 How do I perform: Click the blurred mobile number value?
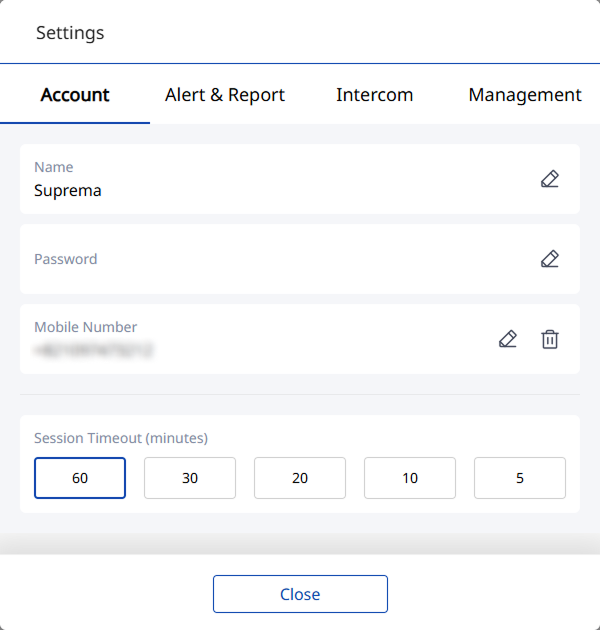coord(93,351)
